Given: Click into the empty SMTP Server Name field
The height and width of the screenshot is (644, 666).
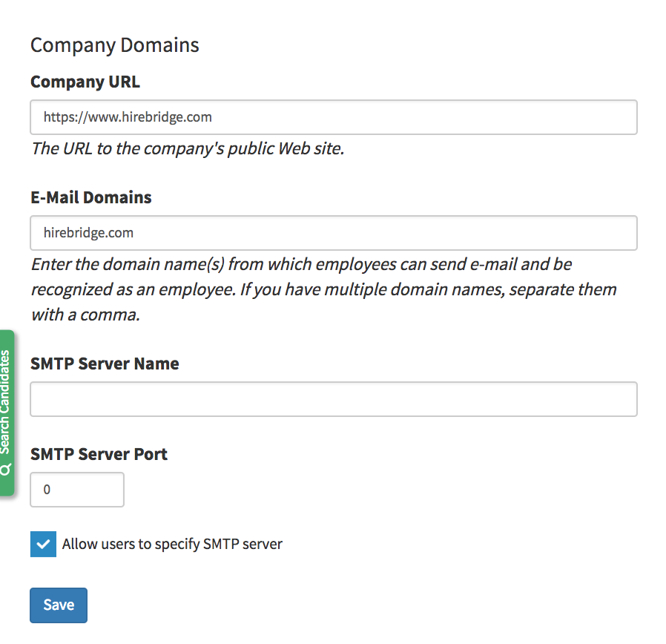Looking at the screenshot, I should point(334,399).
